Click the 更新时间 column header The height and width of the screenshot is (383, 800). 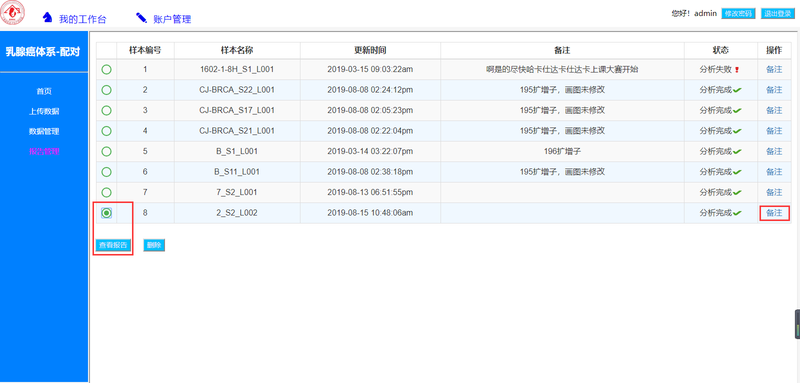pos(370,50)
